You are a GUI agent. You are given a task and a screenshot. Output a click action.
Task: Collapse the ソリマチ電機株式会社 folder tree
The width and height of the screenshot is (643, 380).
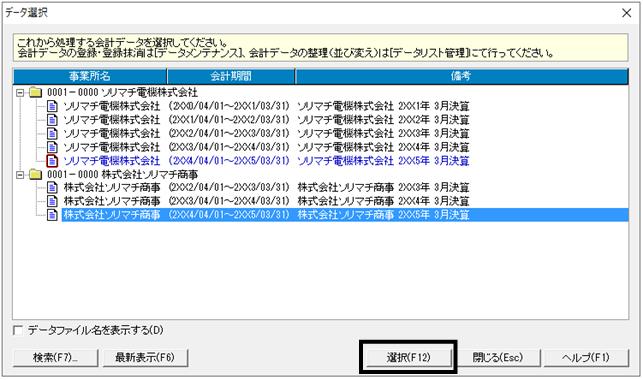(x=20, y=93)
